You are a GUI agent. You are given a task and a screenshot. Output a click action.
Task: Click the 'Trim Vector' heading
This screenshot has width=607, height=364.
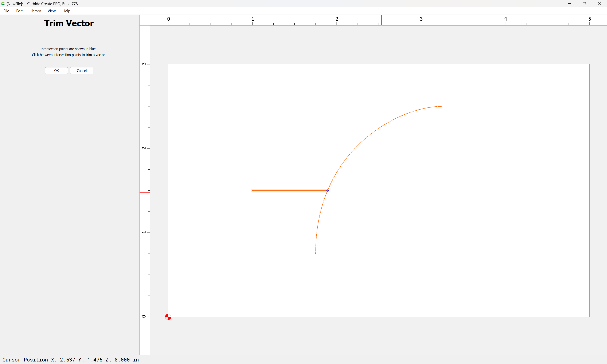[69, 23]
